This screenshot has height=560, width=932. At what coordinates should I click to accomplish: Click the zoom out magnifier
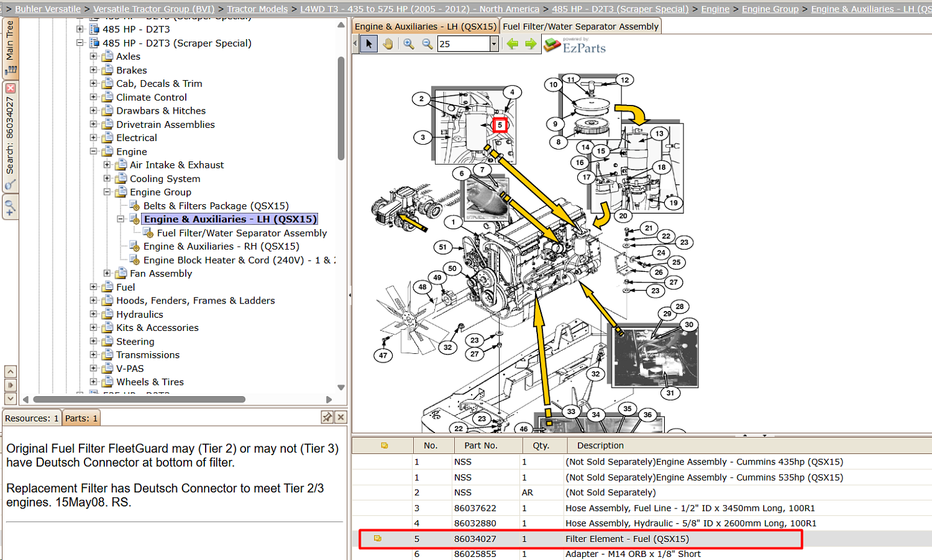[x=427, y=43]
